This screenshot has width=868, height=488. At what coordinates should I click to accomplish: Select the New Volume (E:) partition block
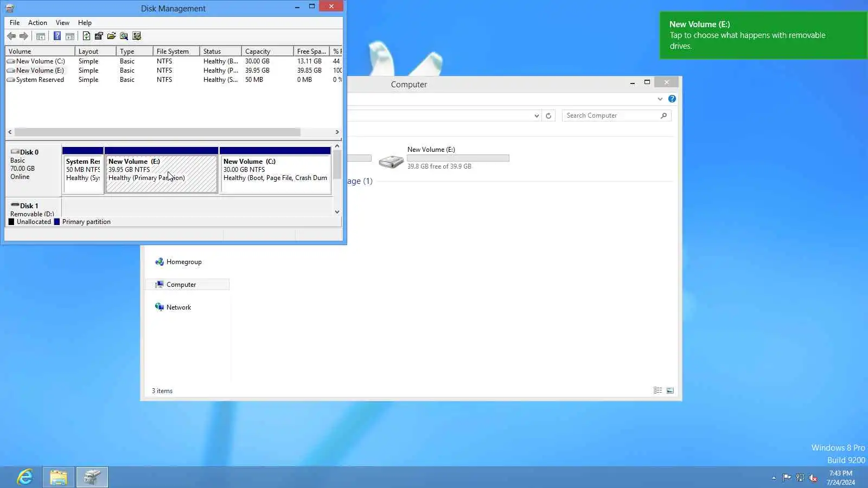pyautogui.click(x=162, y=170)
